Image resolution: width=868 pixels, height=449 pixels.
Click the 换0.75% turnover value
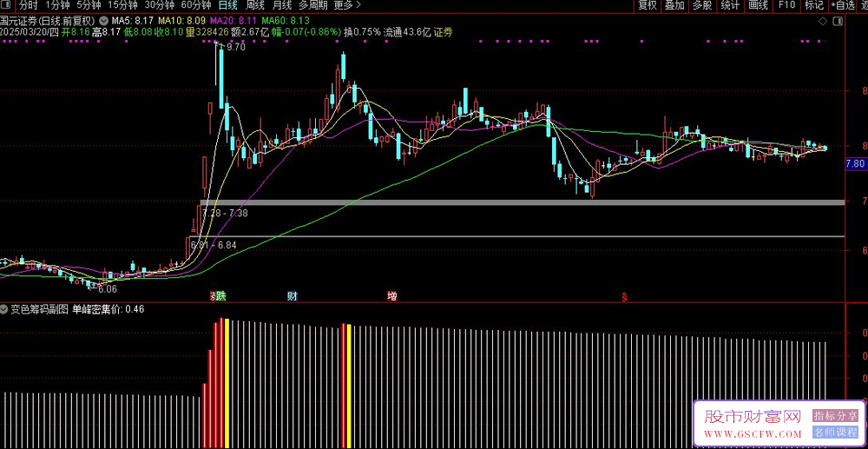(x=362, y=32)
